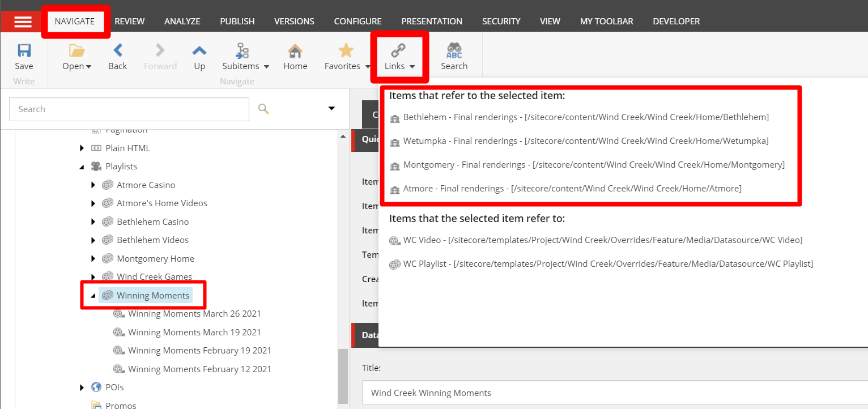This screenshot has width=868, height=409.
Task: Expand the Atmore's Home Videos node
Action: click(93, 203)
